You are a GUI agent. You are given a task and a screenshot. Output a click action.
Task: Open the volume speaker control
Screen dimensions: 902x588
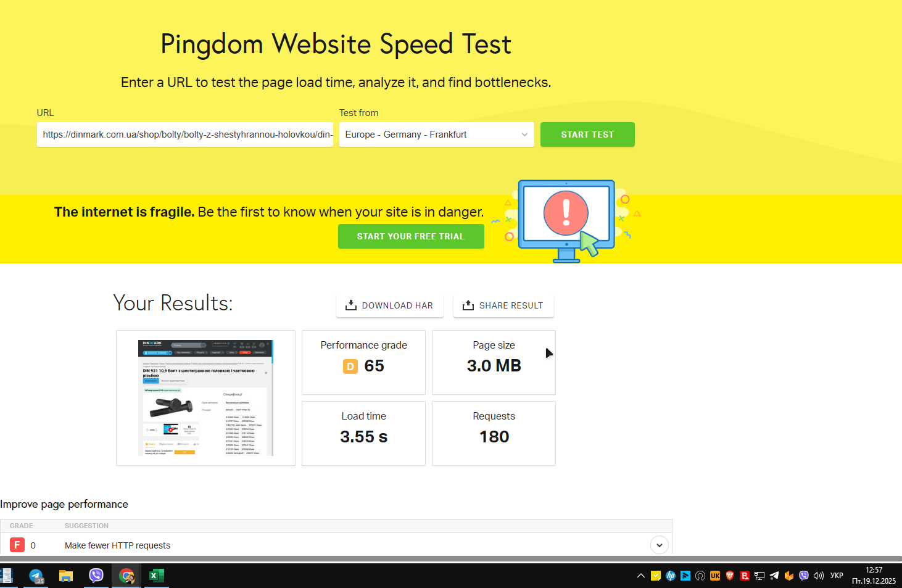coord(819,576)
